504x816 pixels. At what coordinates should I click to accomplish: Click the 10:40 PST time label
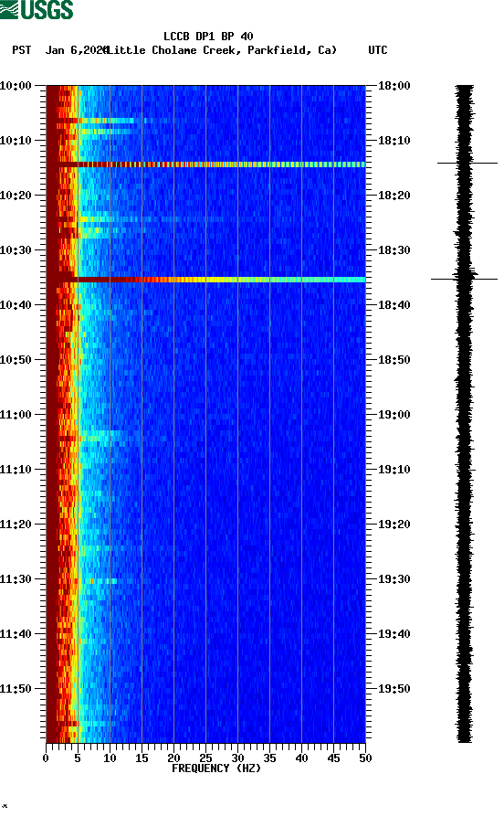coord(16,305)
